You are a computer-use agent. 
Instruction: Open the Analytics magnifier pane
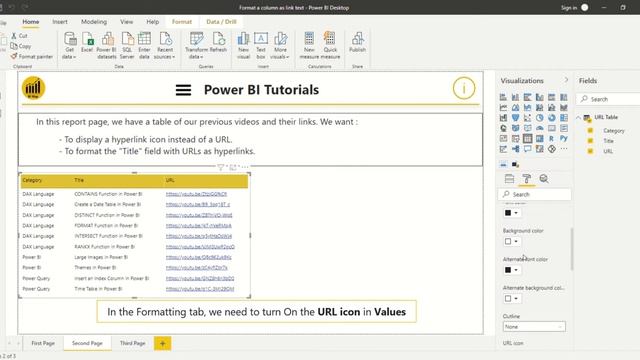point(544,178)
